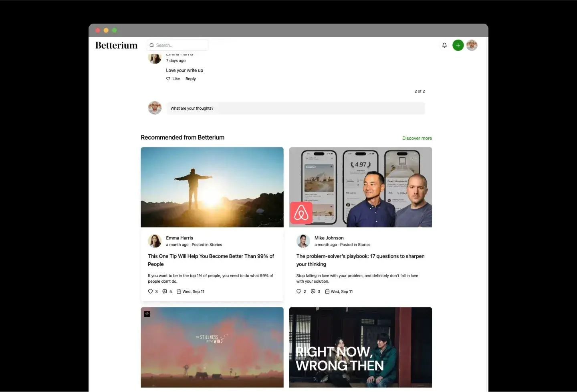Click calendar icon on Emma Harris's story card
Screen dimensions: 577x392
[179, 291]
